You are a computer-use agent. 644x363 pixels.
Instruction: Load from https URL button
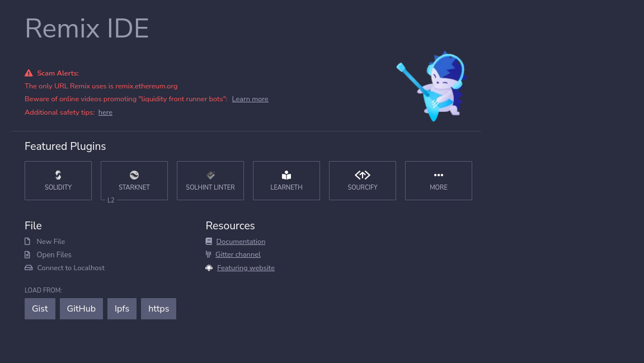click(158, 309)
